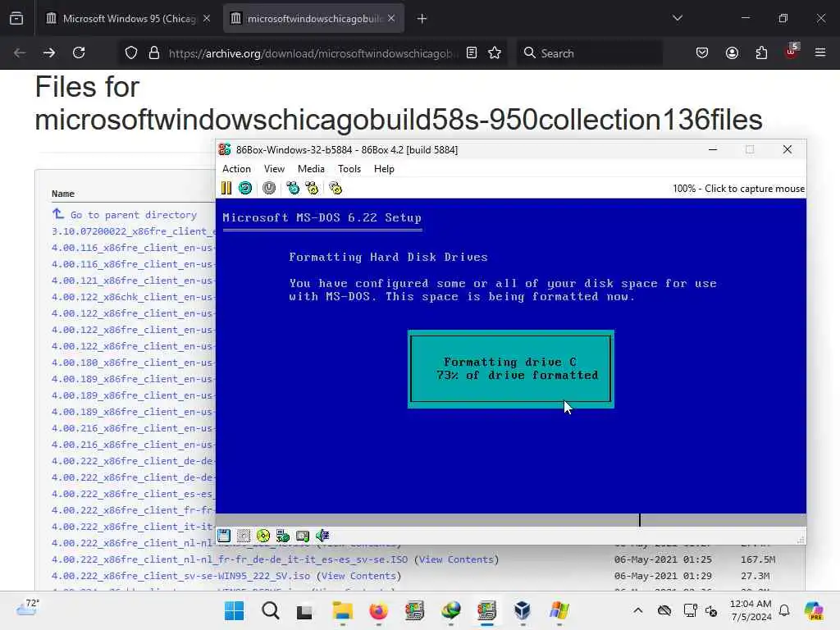Click View Contents for WIN95_222_SV.iso
840x630 pixels.
[358, 576]
